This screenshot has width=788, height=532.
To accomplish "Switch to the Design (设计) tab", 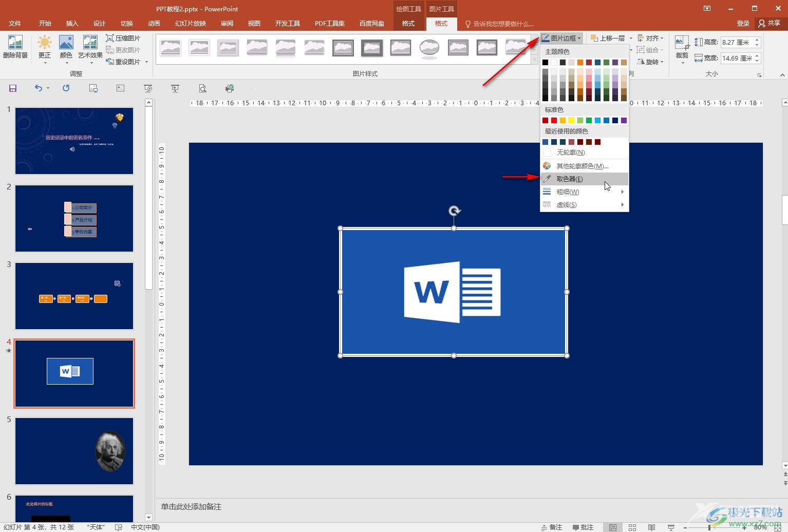I will pyautogui.click(x=100, y=24).
